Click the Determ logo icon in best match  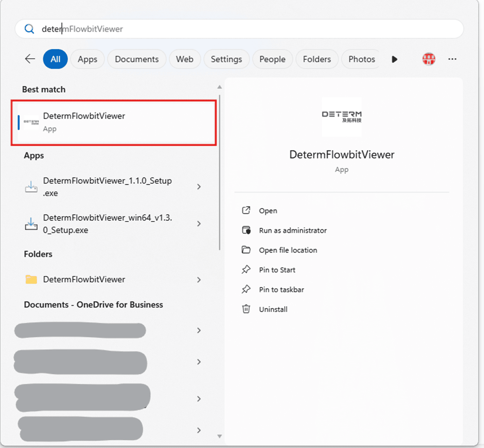click(31, 122)
